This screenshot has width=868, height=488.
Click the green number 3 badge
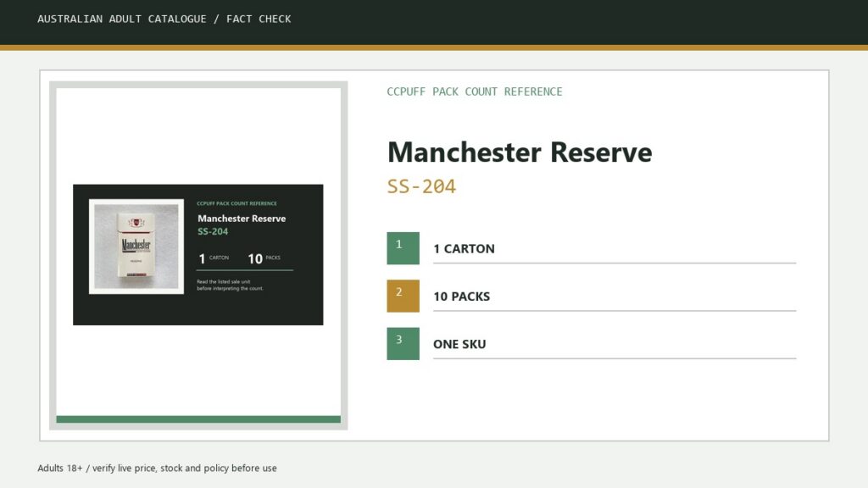[403, 344]
